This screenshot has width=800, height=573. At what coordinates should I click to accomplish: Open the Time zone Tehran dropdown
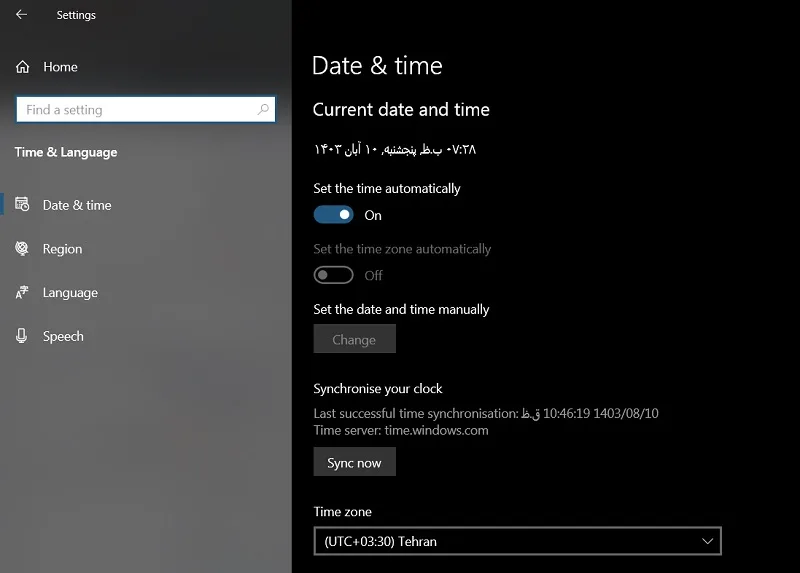pos(517,541)
